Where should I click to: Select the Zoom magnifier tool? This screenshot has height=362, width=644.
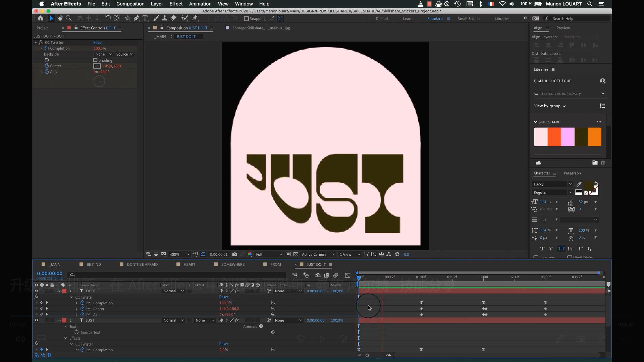[69, 18]
